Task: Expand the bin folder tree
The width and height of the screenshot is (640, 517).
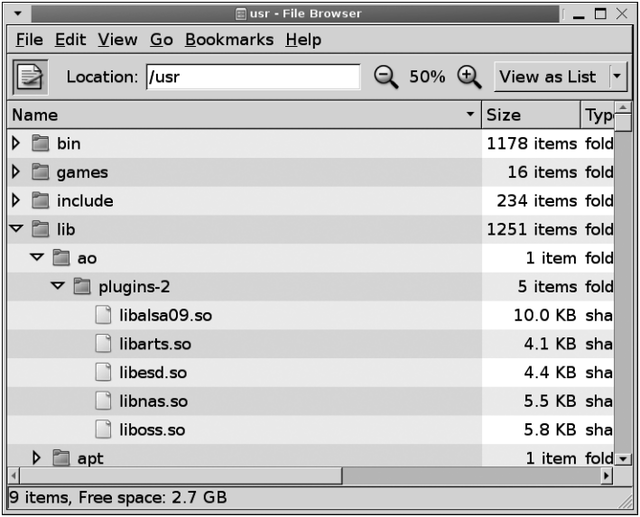Action: pos(16,144)
